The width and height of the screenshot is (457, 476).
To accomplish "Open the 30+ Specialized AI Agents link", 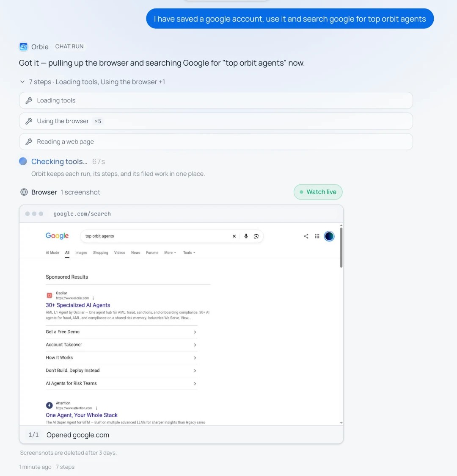I will [78, 305].
